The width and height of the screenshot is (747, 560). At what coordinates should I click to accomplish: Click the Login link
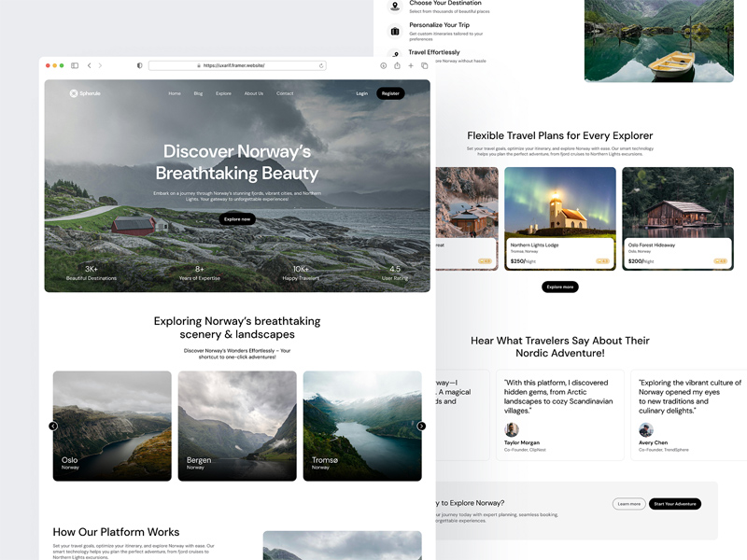coord(362,93)
